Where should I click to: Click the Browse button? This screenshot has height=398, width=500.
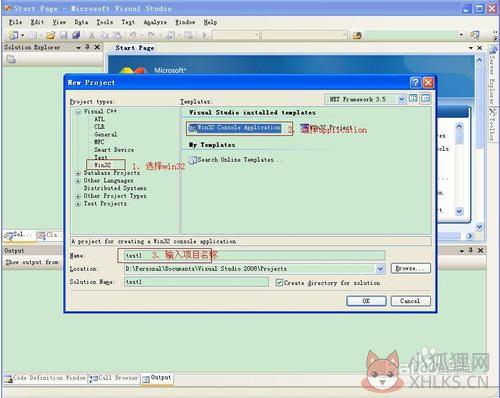(410, 268)
